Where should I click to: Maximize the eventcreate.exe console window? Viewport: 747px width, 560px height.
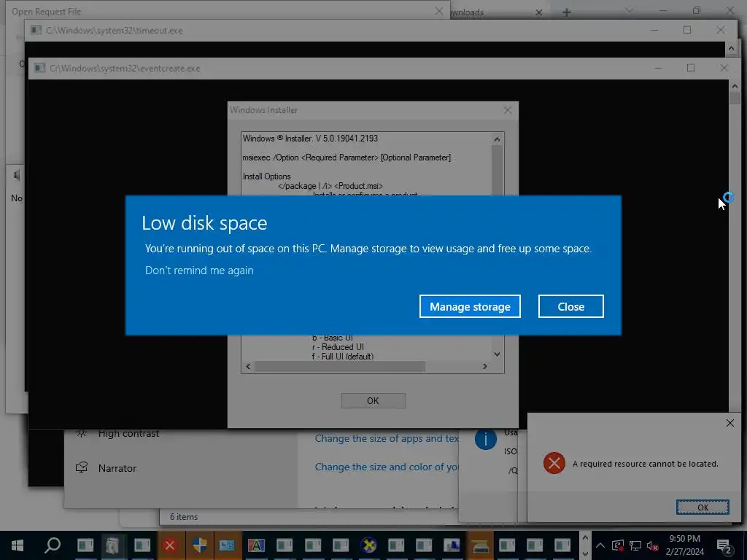click(x=691, y=68)
